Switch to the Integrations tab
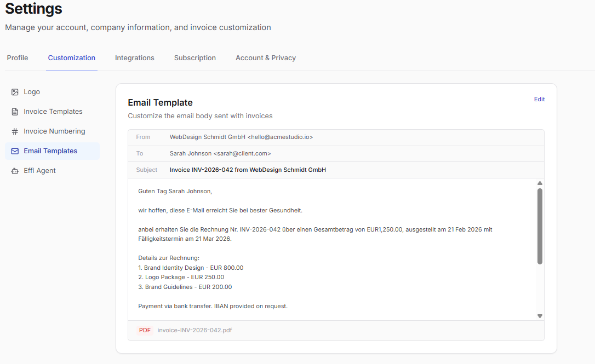This screenshot has width=595, height=364. point(135,58)
